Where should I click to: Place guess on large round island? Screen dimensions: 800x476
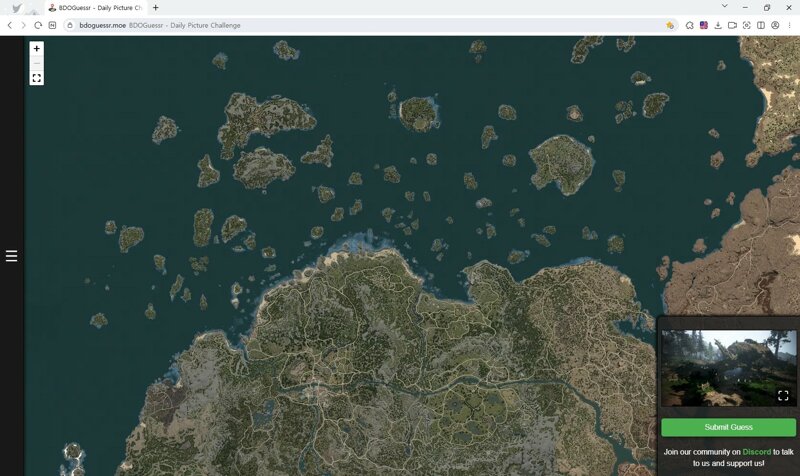[x=561, y=164]
